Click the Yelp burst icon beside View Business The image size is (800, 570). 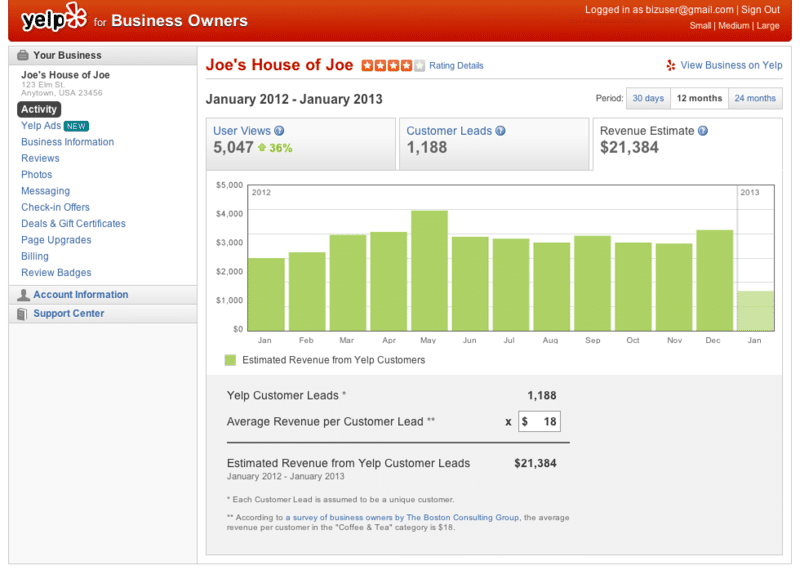tap(670, 65)
